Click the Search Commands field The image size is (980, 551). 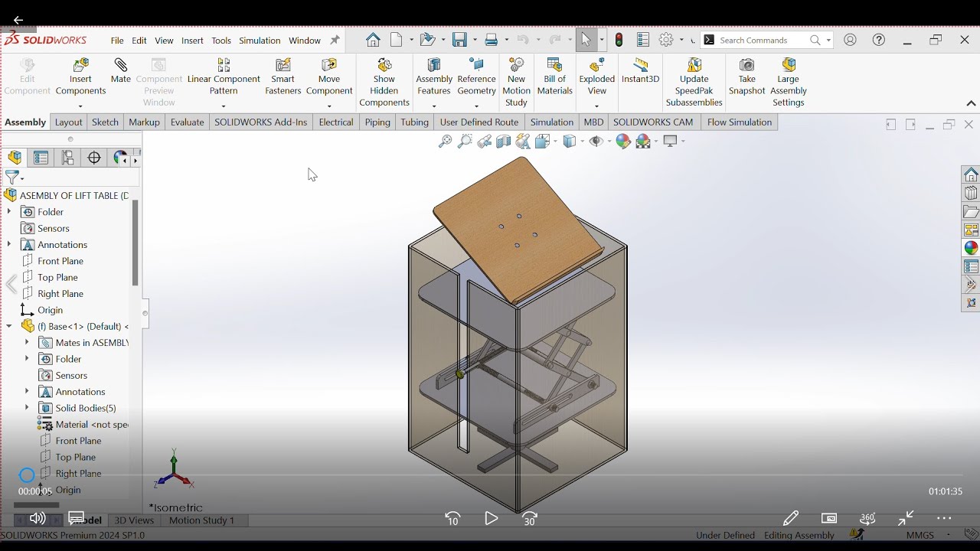click(x=766, y=40)
